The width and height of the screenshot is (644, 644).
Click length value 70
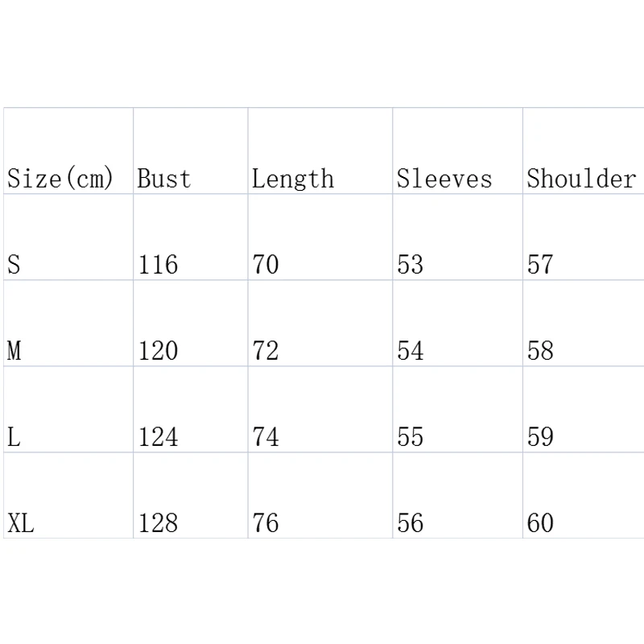[266, 264]
